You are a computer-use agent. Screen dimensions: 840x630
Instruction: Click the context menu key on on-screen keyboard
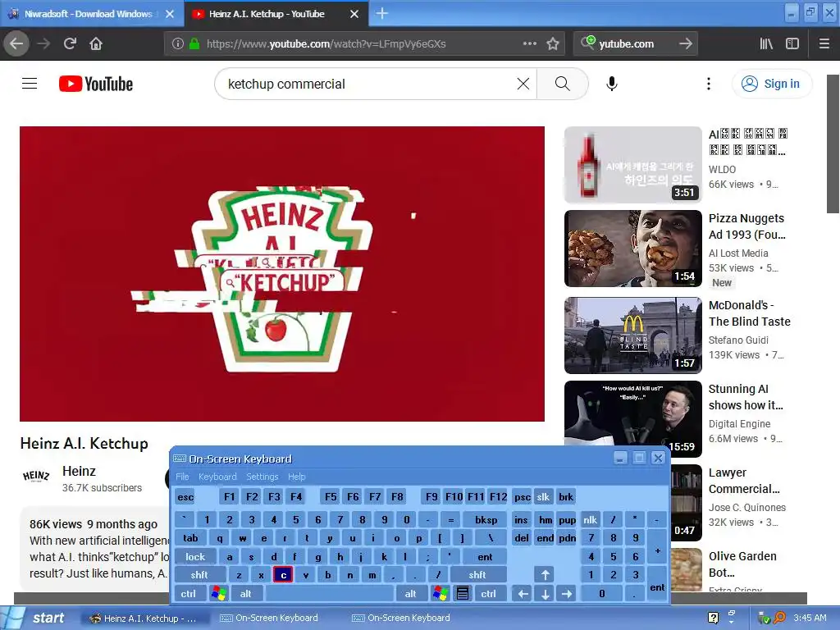(x=463, y=594)
